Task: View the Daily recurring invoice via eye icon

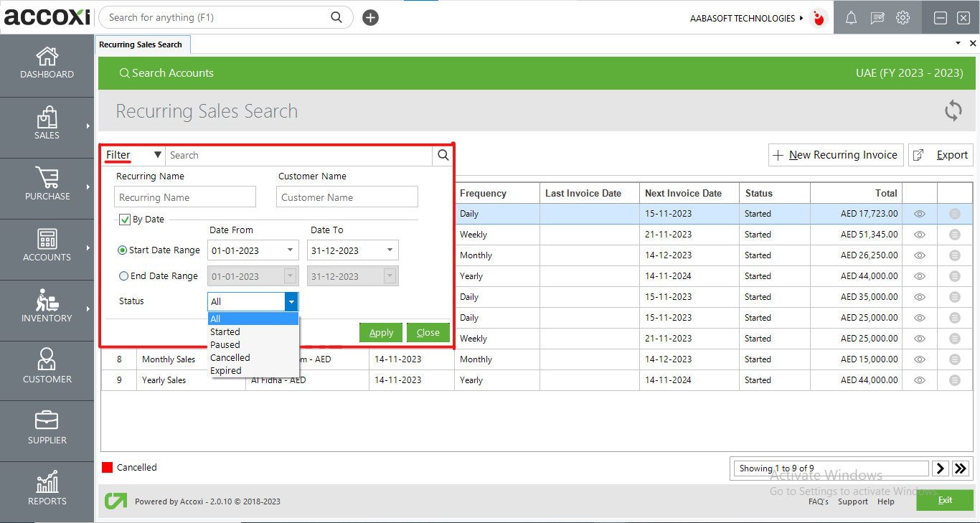Action: (919, 213)
